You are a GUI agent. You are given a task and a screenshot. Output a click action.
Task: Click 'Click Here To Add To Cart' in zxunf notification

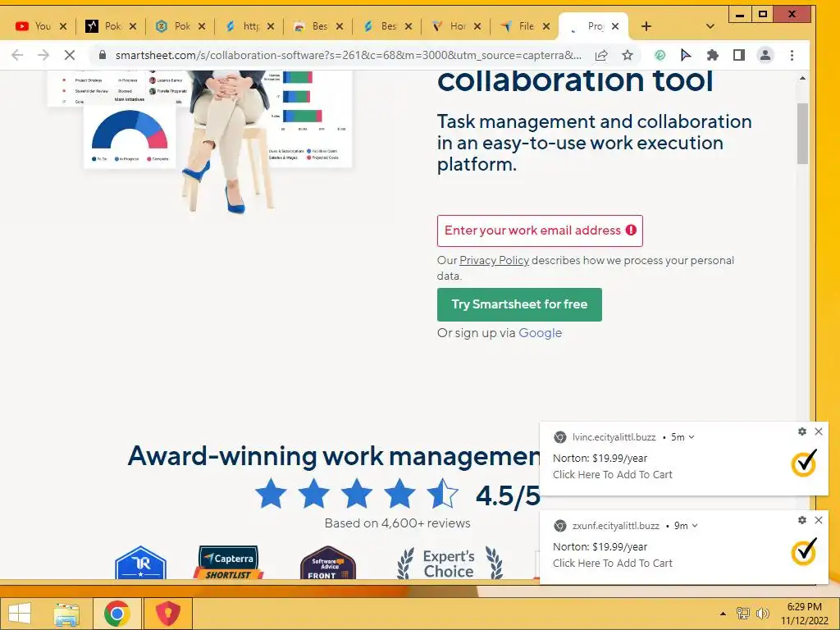(x=612, y=563)
